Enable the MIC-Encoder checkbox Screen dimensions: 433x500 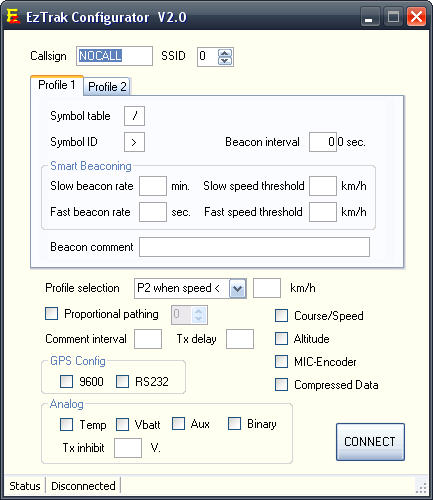point(281,362)
